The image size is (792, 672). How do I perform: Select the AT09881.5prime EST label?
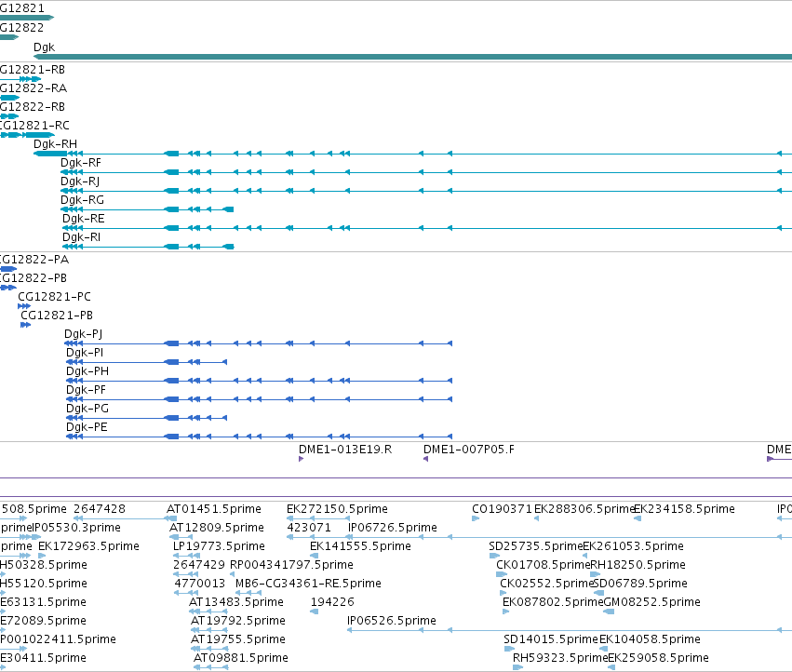point(241,658)
